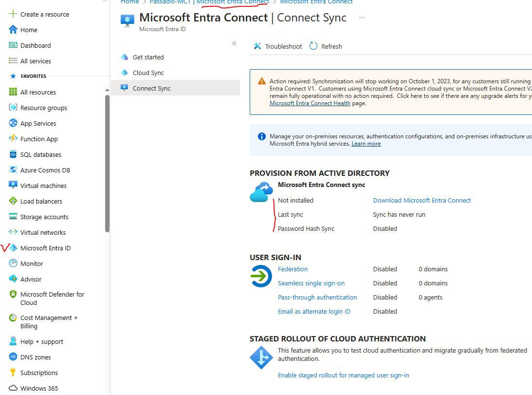The image size is (532, 395).
Task: Open Windows 365 from the sidebar
Action: pos(39,388)
